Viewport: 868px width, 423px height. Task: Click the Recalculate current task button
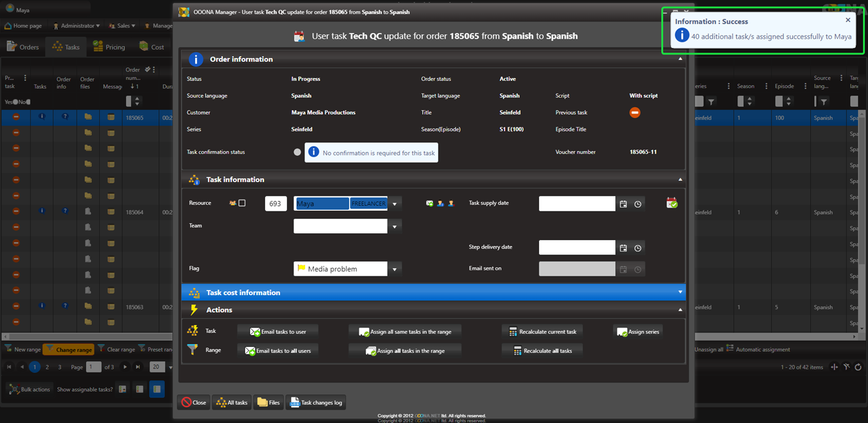click(x=542, y=331)
